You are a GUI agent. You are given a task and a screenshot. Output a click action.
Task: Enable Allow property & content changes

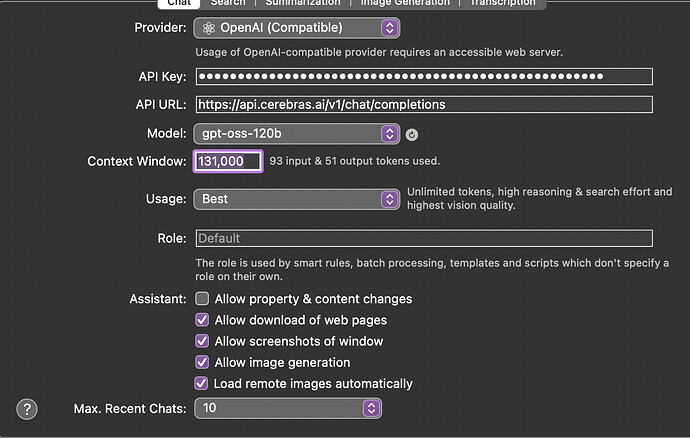[202, 299]
